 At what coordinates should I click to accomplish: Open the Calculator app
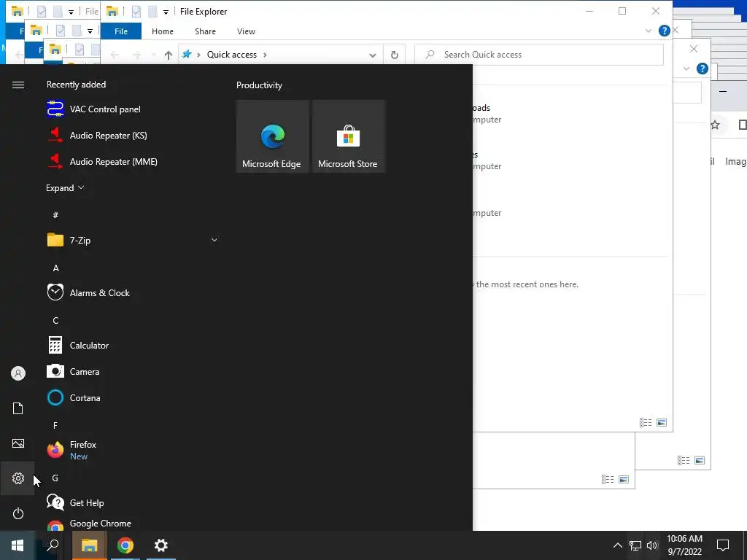tap(133, 345)
